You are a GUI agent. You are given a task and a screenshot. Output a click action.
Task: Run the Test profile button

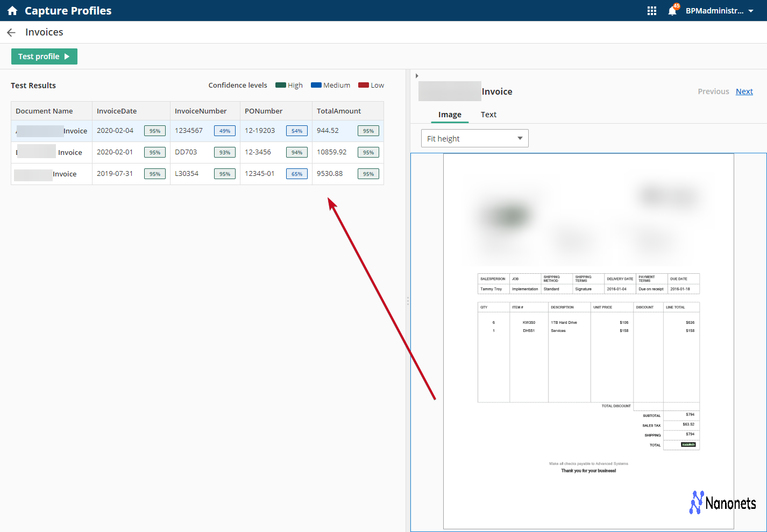tap(44, 56)
